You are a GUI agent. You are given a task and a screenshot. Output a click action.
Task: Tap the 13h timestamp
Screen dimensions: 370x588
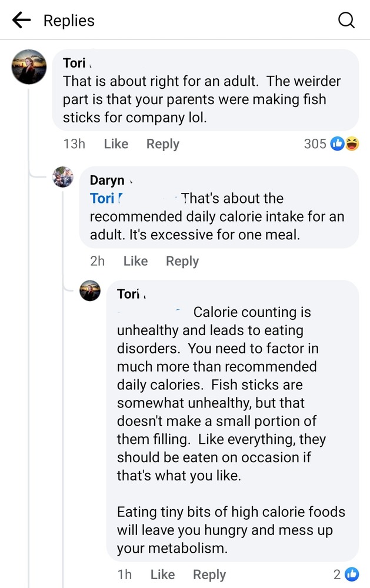point(74,144)
